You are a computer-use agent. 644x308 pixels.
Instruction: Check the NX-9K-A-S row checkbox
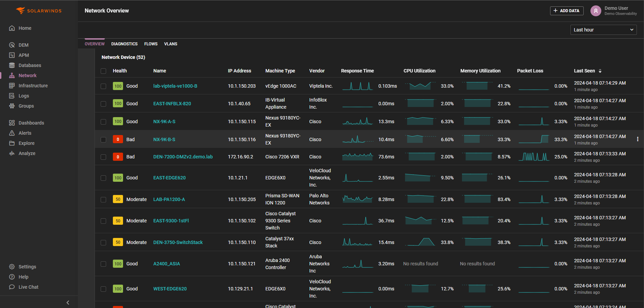[103, 122]
